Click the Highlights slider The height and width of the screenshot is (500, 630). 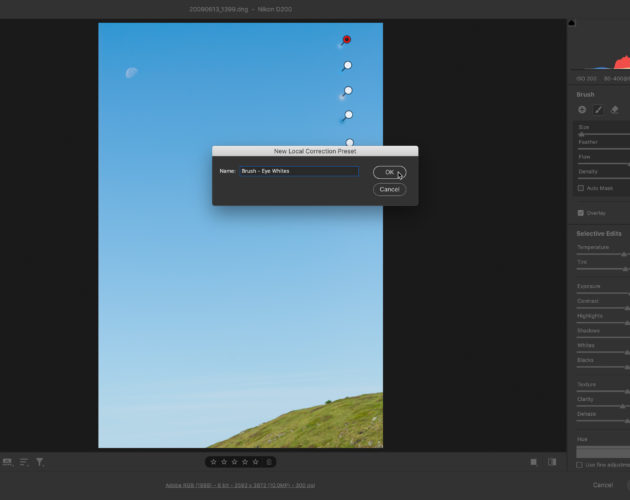pyautogui.click(x=603, y=323)
